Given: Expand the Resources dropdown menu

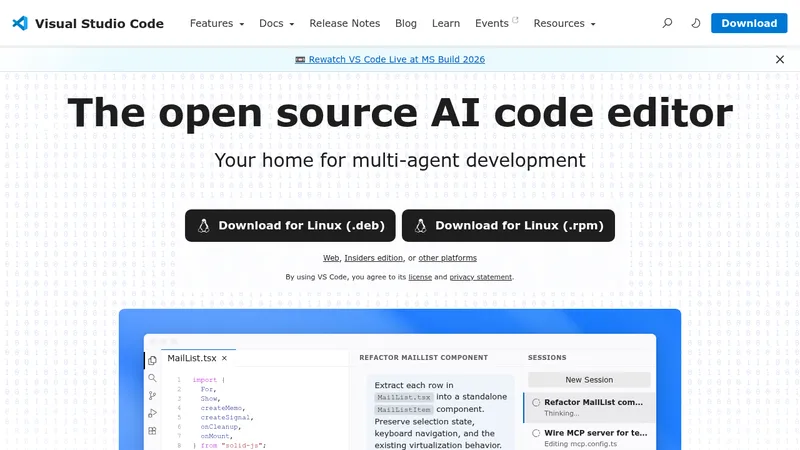Looking at the screenshot, I should (x=564, y=23).
